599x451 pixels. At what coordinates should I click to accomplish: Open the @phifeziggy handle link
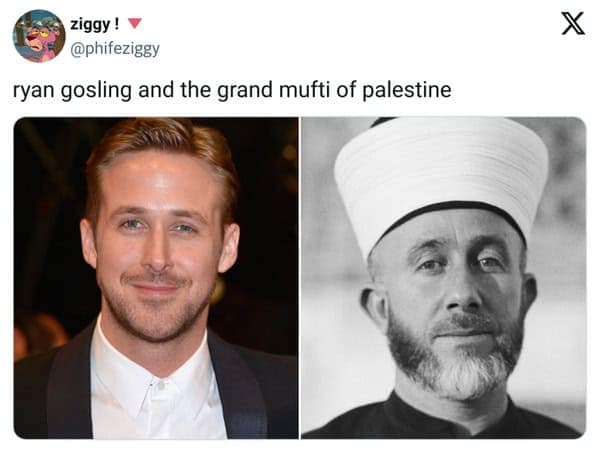(115, 49)
